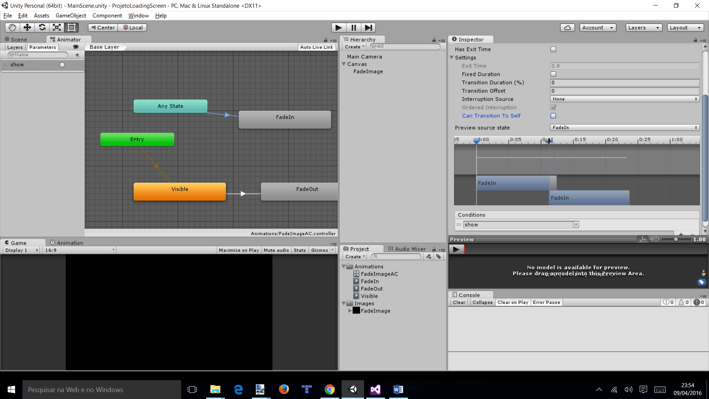Open the Layout dropdown
This screenshot has width=709, height=399.
(685, 28)
